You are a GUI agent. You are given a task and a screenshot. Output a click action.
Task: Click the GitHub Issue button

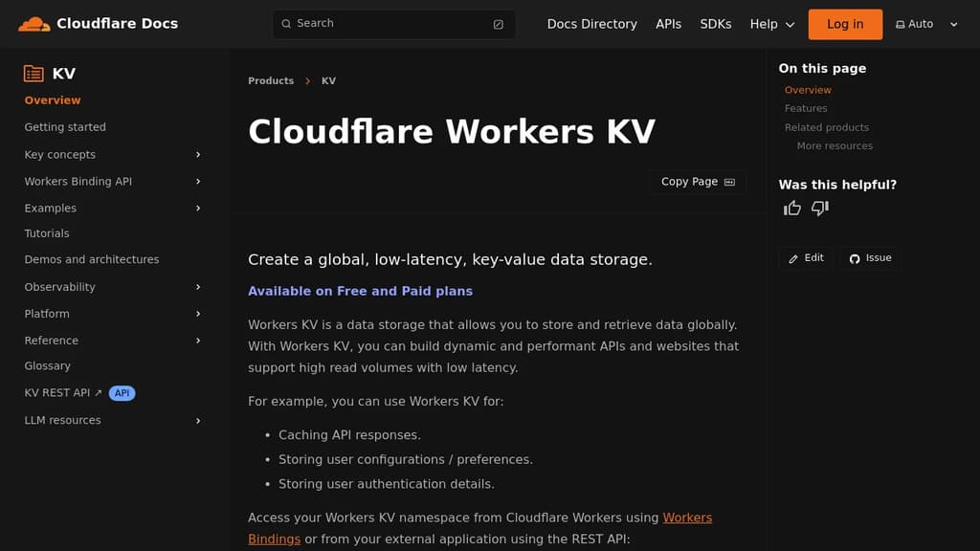click(x=871, y=258)
